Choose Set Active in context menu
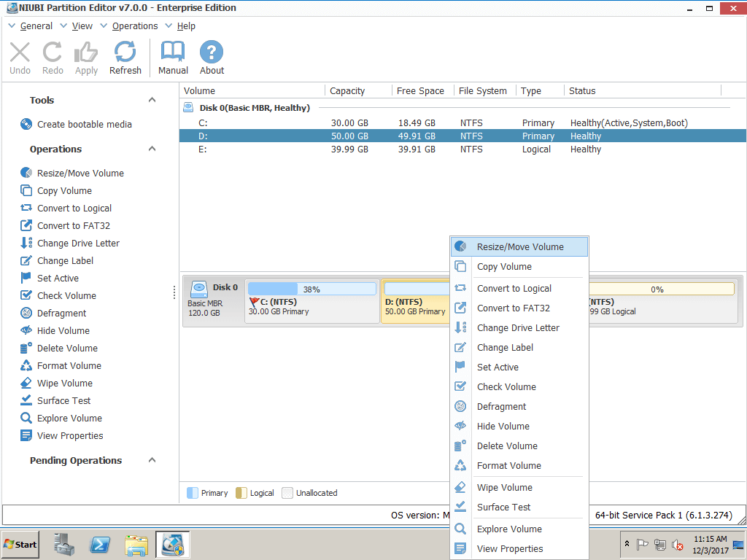This screenshot has width=747, height=560. [519, 367]
